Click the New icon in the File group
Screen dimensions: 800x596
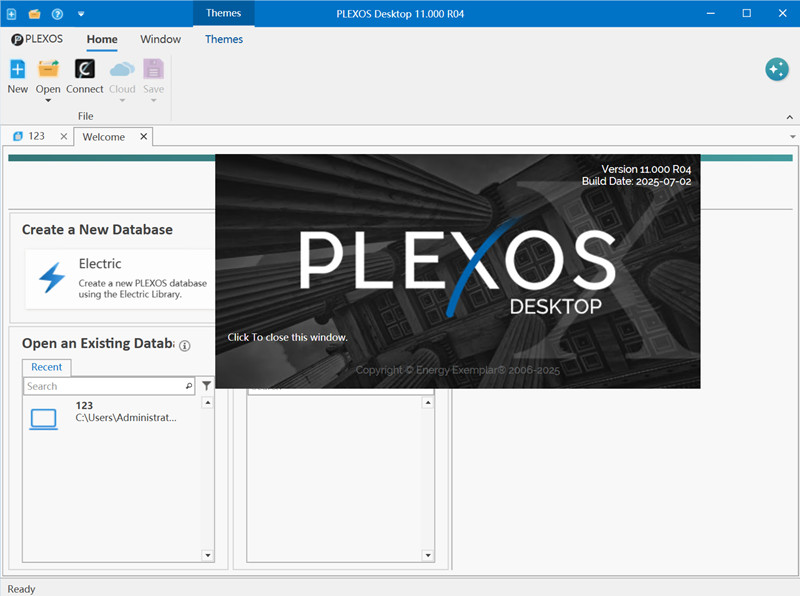point(17,70)
